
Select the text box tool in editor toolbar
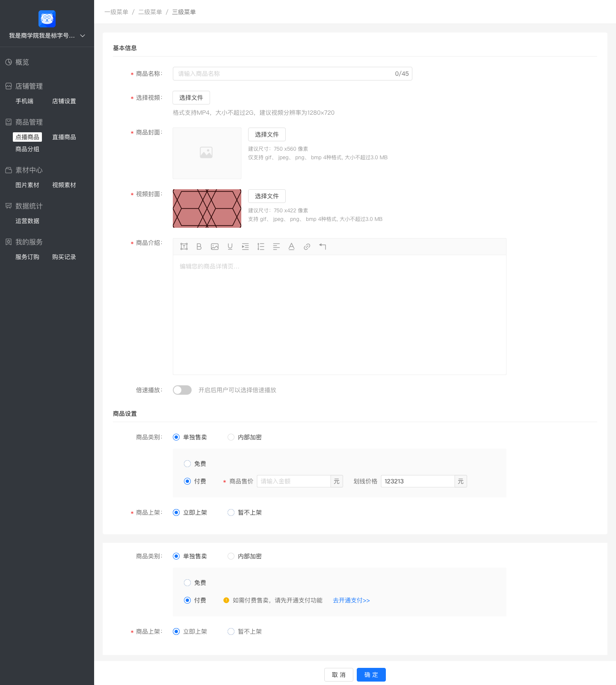coord(184,247)
